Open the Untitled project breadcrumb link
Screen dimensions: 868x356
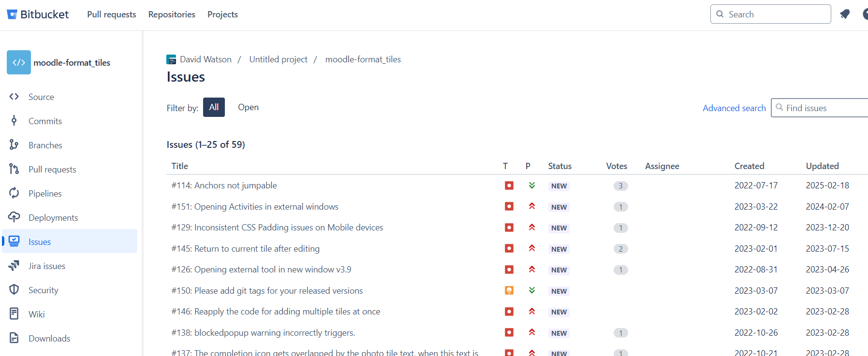coord(279,59)
